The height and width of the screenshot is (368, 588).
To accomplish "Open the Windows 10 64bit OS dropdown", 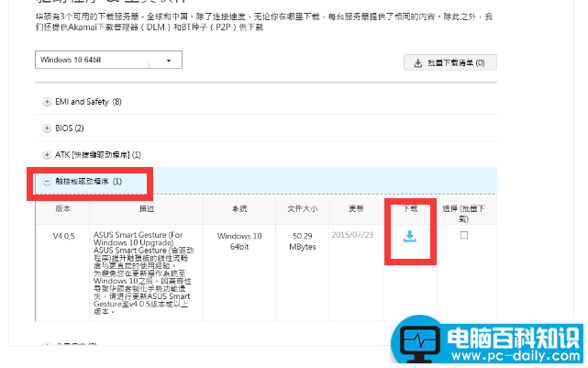I will pos(108,60).
